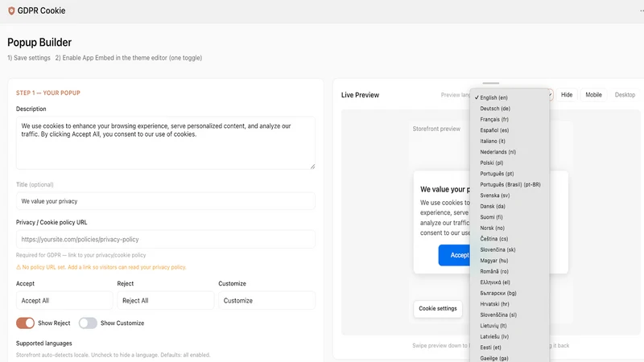Screen dimensions: 644x362
Task: Pick Italiano (it) preview language
Action: point(510,142)
